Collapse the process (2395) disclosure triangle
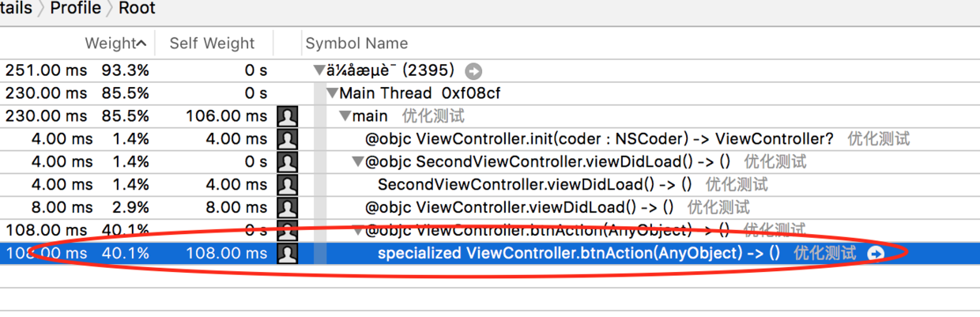 click(x=318, y=71)
